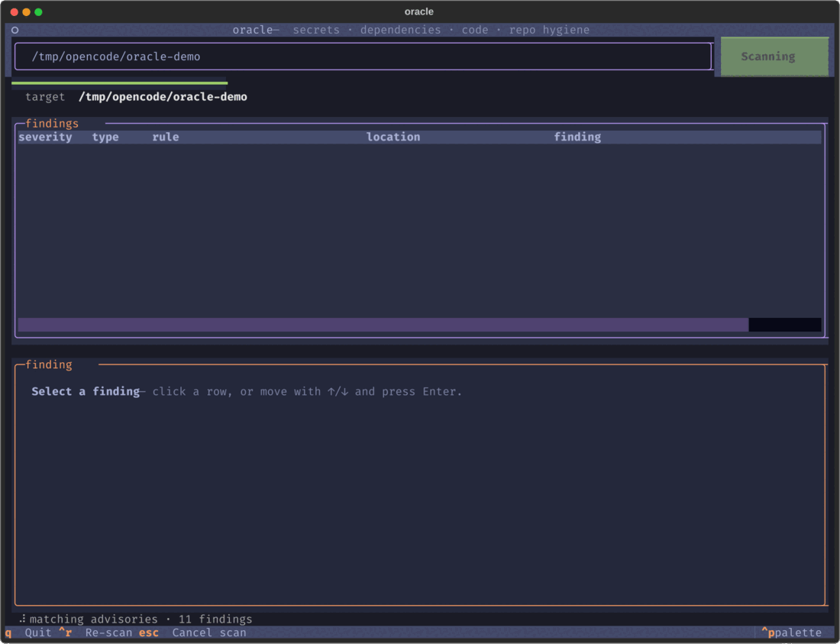Click the q Quit footer shortcut

click(27, 633)
